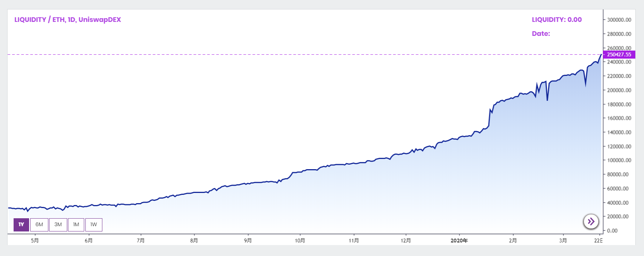Select the 10月 time axis marker
Image resolution: width=644 pixels, height=256 pixels.
coord(300,241)
